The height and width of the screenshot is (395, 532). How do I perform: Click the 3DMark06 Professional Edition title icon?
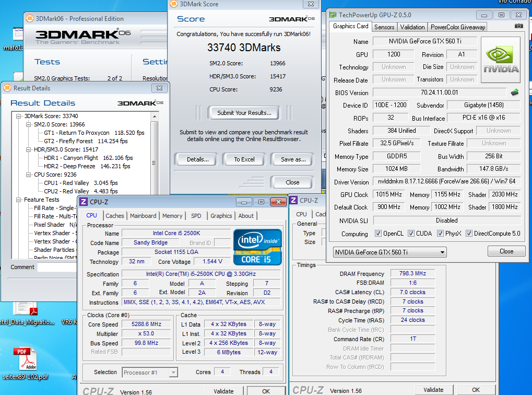(30, 19)
